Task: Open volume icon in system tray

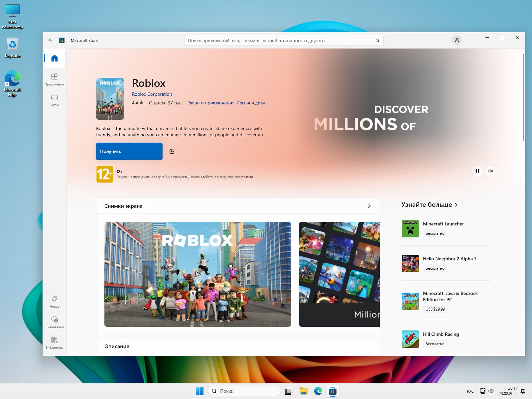Action: pyautogui.click(x=491, y=391)
